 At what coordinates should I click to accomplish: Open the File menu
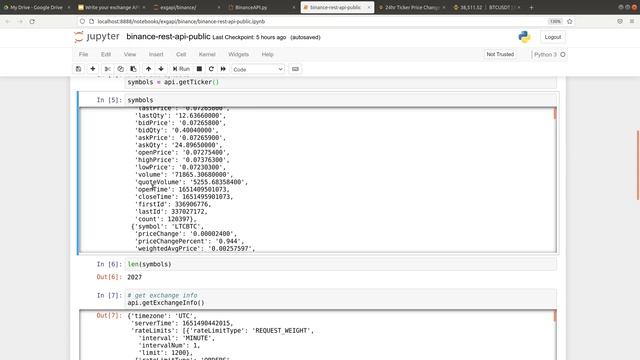click(83, 54)
